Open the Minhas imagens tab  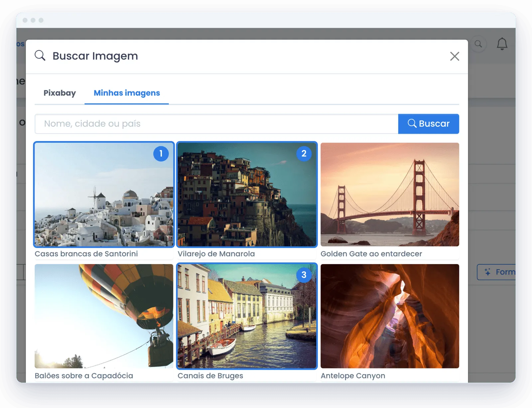[127, 93]
